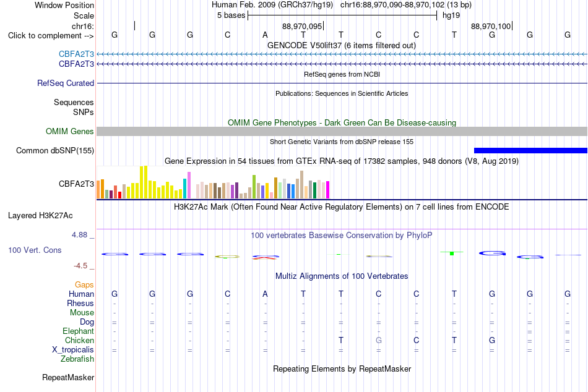
Task: Open the GENCODE V50lift37 track title
Action: 341,45
